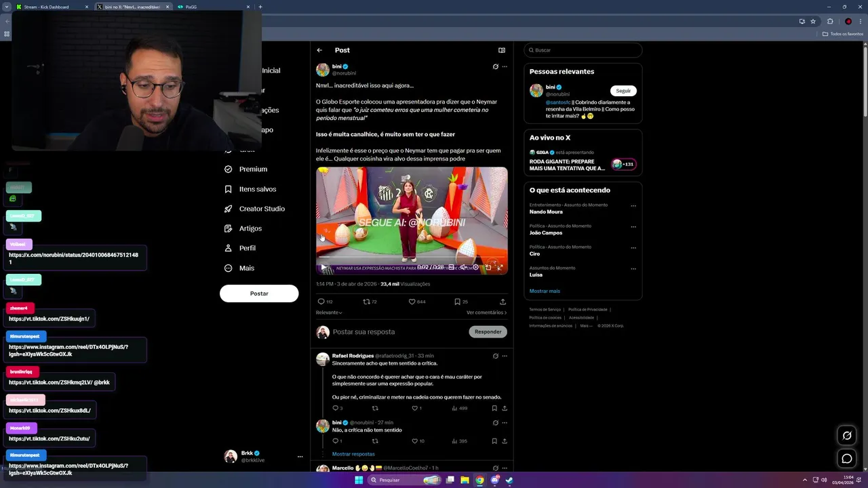
Task: Bookmark the post with 25 saves
Action: pyautogui.click(x=460, y=302)
